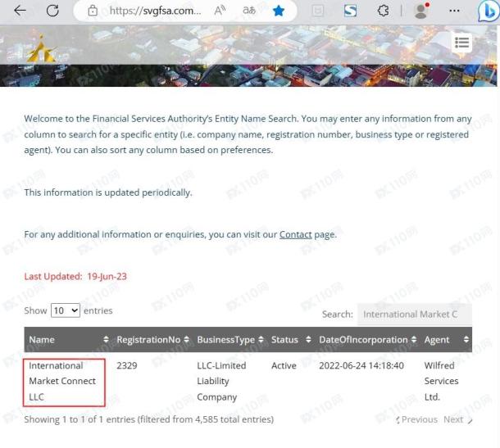The height and width of the screenshot is (448, 500).
Task: Click the gold FSA site logo
Action: pyautogui.click(x=41, y=49)
